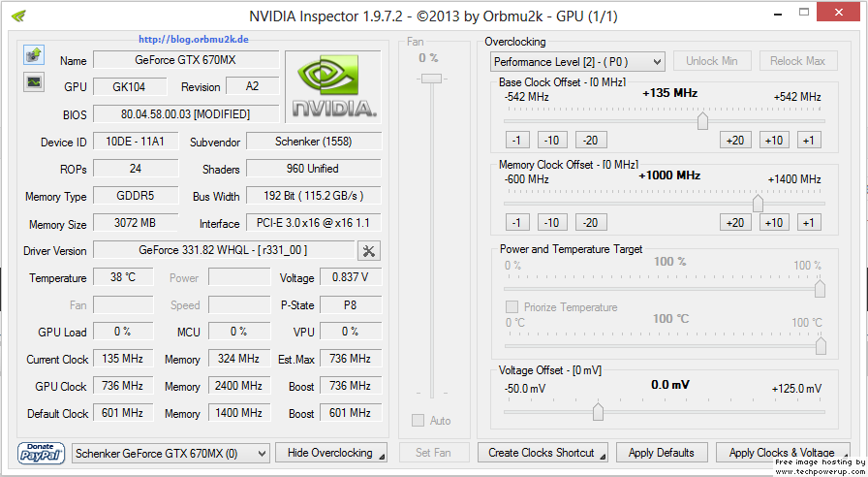
Task: Click the NVIDIA logo image
Action: point(334,87)
